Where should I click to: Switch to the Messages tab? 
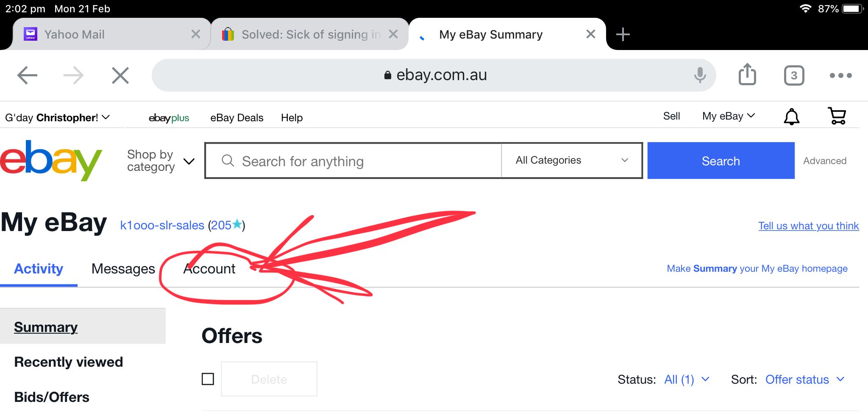[x=123, y=269]
